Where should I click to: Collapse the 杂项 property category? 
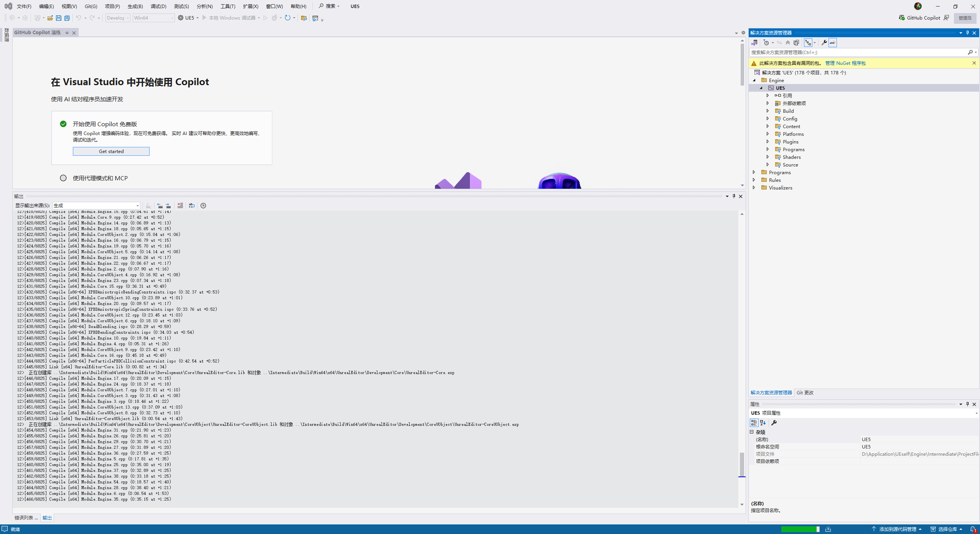point(752,432)
